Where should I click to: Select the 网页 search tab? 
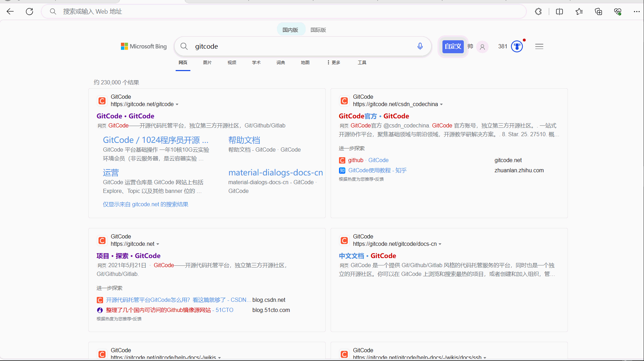click(183, 62)
